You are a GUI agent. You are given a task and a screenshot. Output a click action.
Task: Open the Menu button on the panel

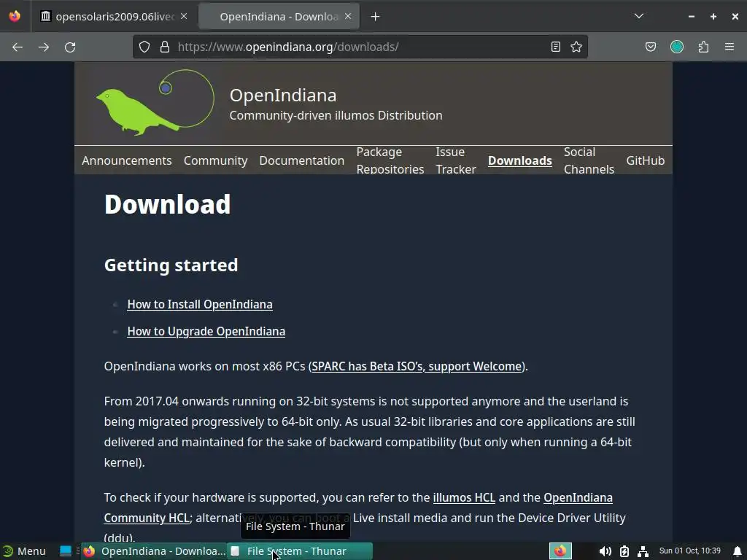[x=24, y=551]
